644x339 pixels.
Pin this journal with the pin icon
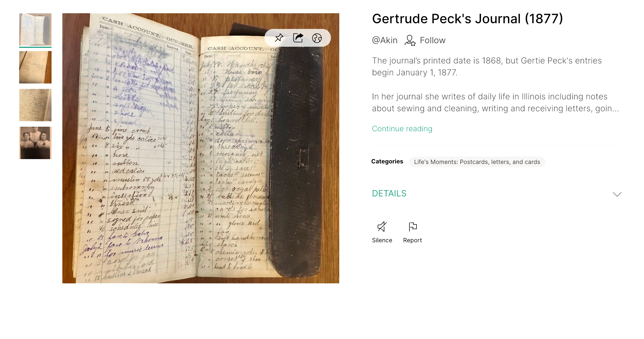coord(279,38)
